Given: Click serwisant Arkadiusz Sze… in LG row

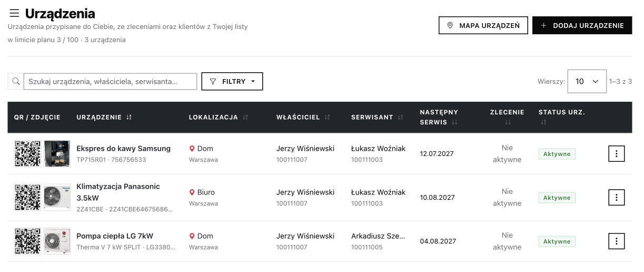Looking at the screenshot, I should [378, 236].
